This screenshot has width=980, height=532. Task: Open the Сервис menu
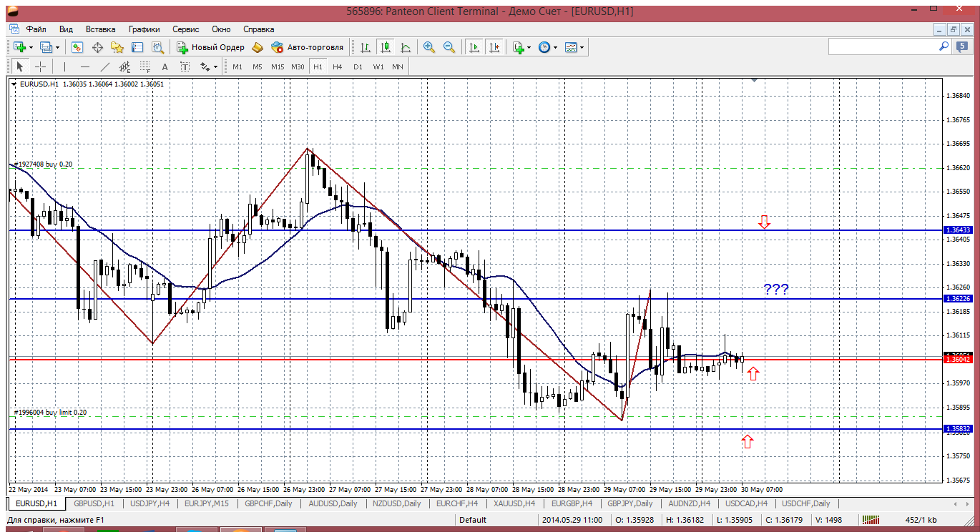(x=186, y=29)
